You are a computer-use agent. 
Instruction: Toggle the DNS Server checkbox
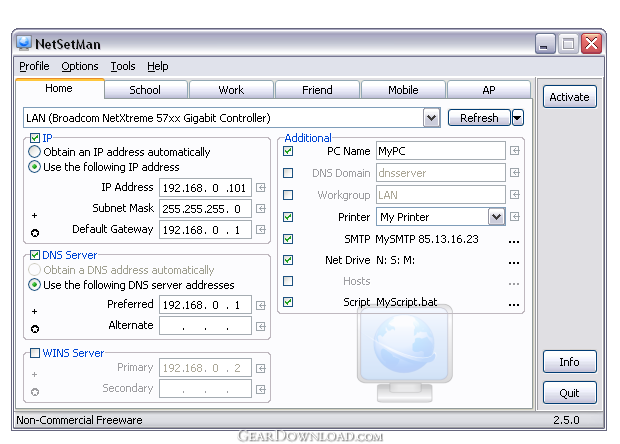pos(35,255)
